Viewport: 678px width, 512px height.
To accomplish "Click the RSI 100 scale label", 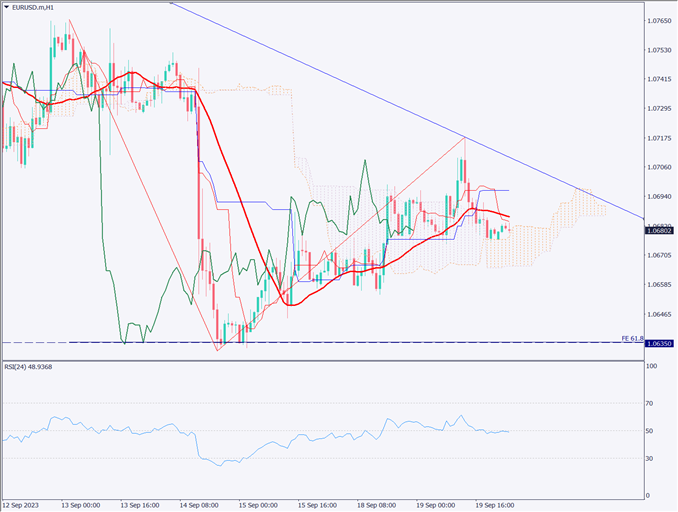I will [x=653, y=367].
